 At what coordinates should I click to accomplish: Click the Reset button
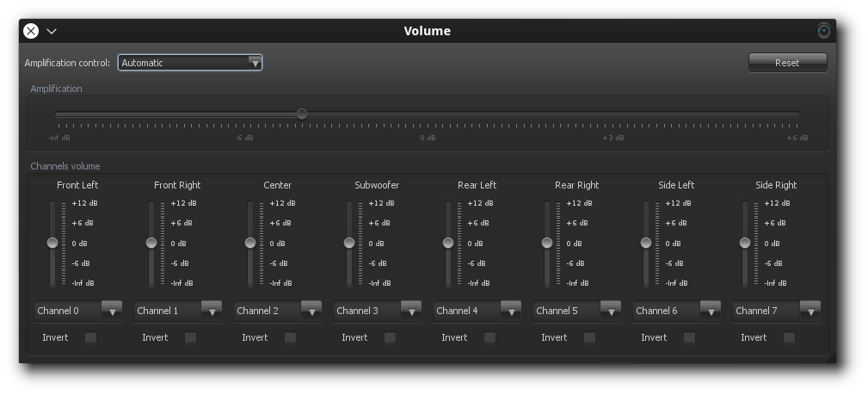[787, 63]
